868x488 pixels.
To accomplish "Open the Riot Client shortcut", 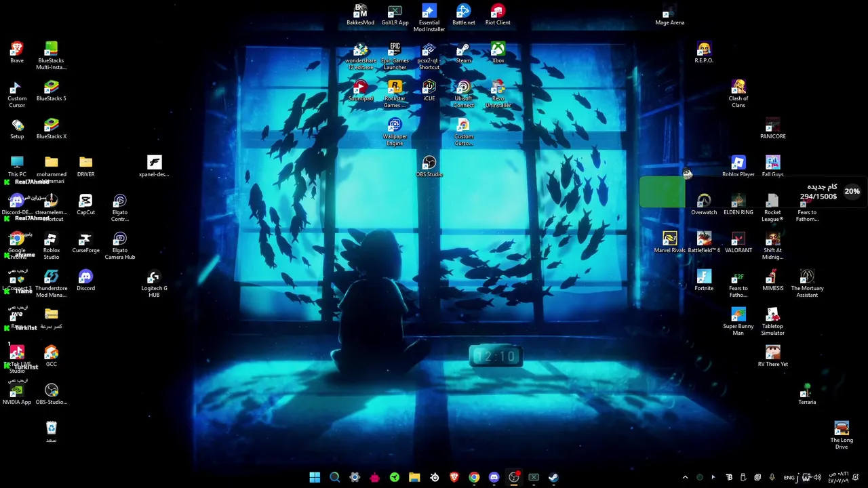I will click(x=498, y=15).
